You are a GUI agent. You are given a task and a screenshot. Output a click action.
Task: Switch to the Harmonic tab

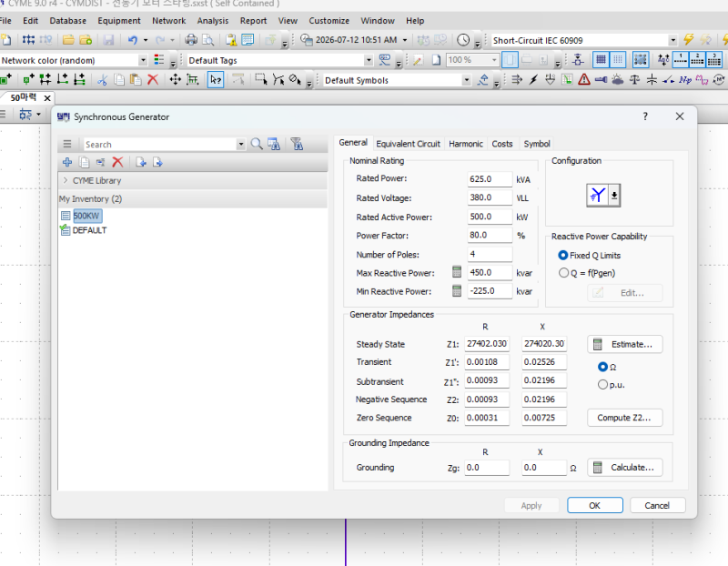pos(466,144)
